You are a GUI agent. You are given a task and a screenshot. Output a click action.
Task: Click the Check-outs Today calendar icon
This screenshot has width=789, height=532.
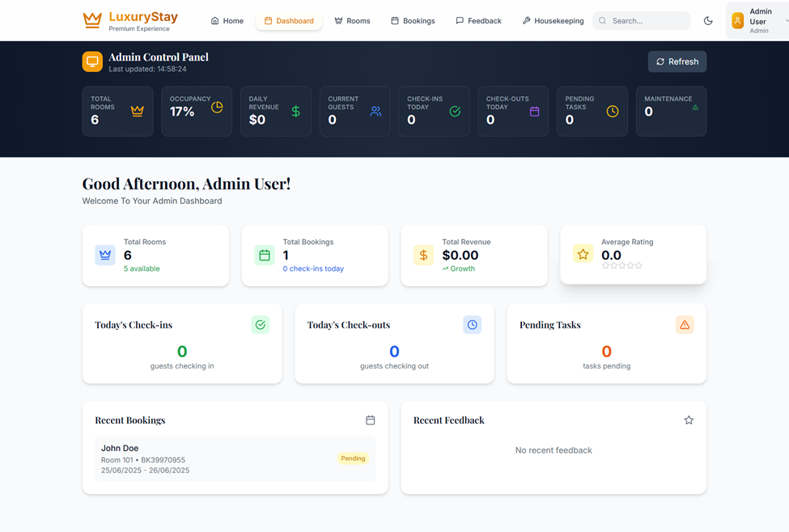534,112
